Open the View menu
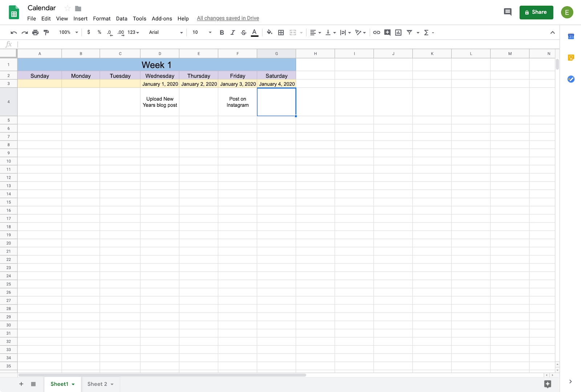581x392 pixels. pos(62,19)
